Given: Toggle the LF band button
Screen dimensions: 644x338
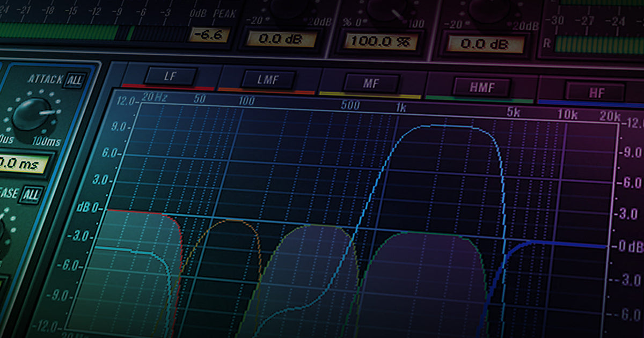Looking at the screenshot, I should [x=171, y=75].
